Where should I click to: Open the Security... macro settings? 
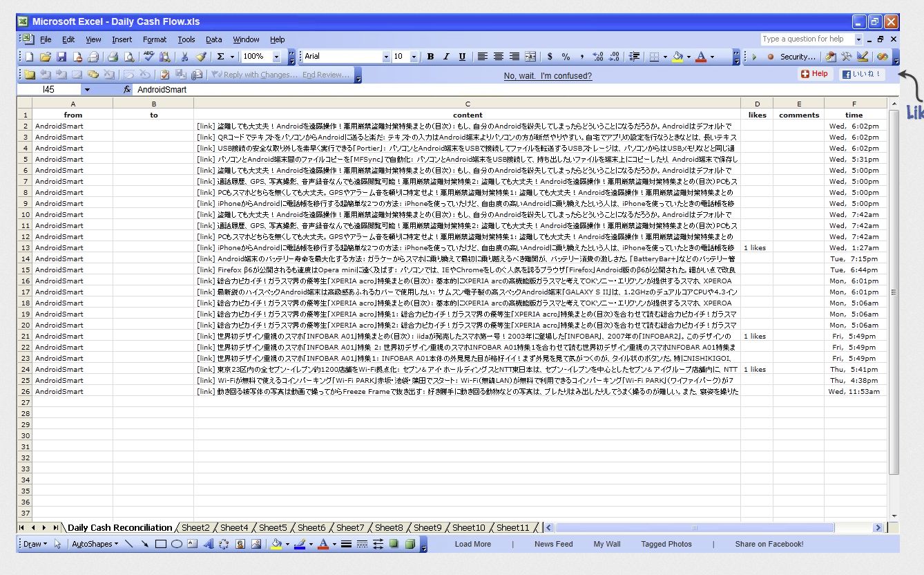click(798, 57)
